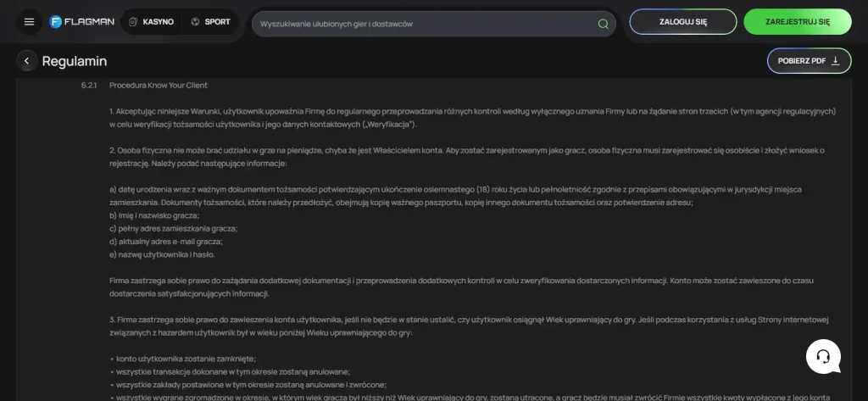This screenshot has width=868, height=401.
Task: Click the line 'e) nazwę użytkownika i hasło.'
Action: [x=162, y=255]
